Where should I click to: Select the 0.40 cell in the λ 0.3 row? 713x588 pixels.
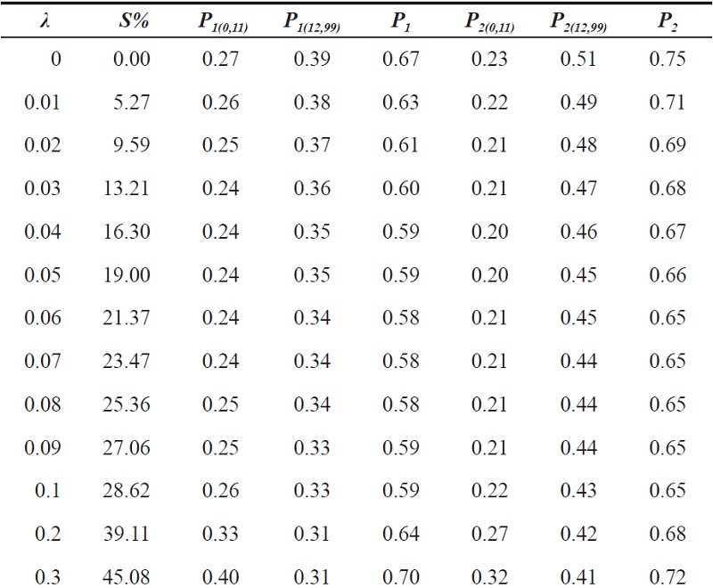coord(220,576)
